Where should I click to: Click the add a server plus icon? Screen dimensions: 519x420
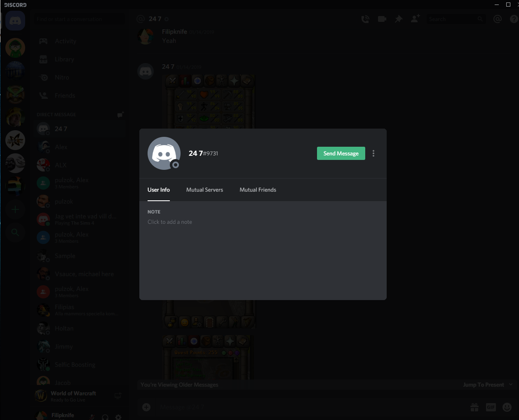pyautogui.click(x=15, y=210)
